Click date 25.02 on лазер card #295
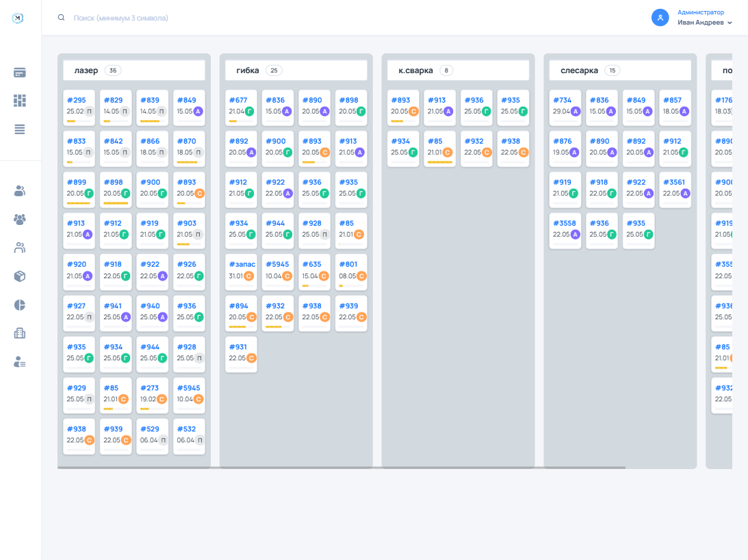748x560 pixels. click(75, 111)
